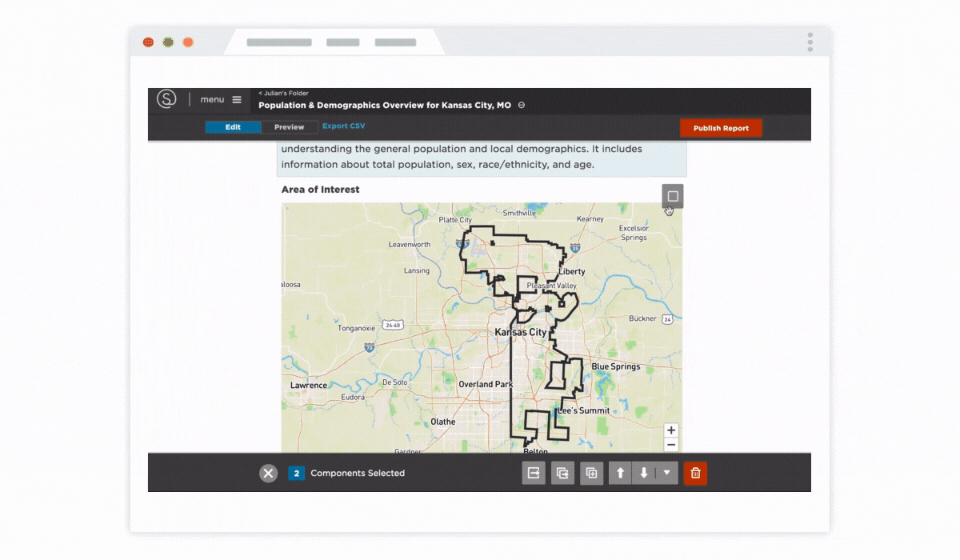Zoom out on the map
The image size is (960, 560).
pyautogui.click(x=671, y=445)
